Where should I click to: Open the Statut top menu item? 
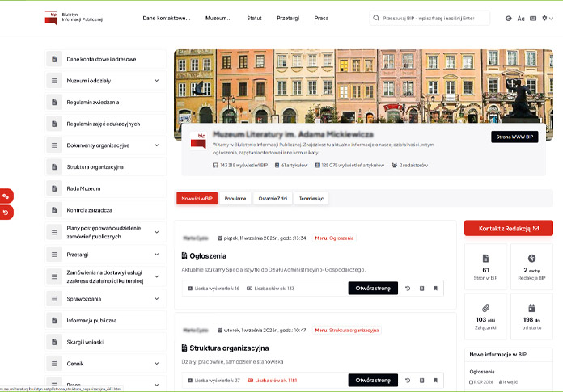coord(254,18)
